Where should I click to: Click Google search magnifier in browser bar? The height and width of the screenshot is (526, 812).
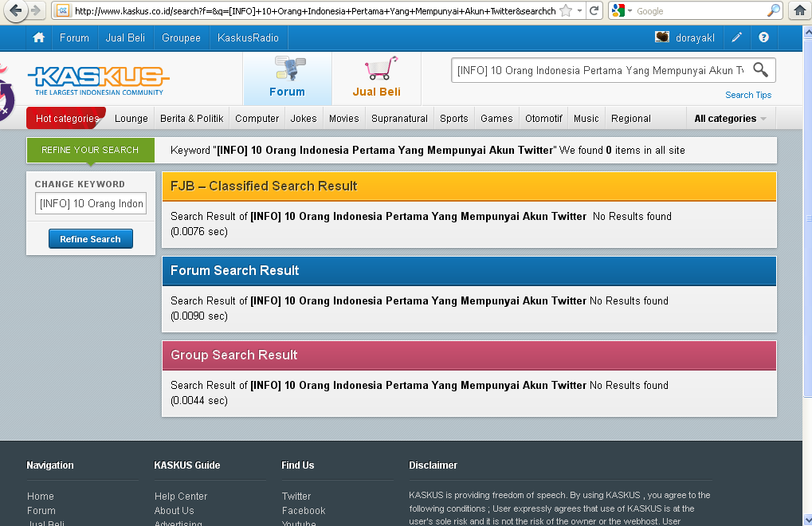pyautogui.click(x=773, y=10)
